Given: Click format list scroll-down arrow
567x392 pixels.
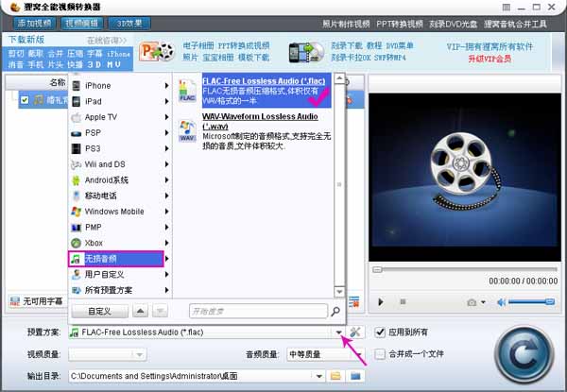Looking at the screenshot, I should coord(339,291).
